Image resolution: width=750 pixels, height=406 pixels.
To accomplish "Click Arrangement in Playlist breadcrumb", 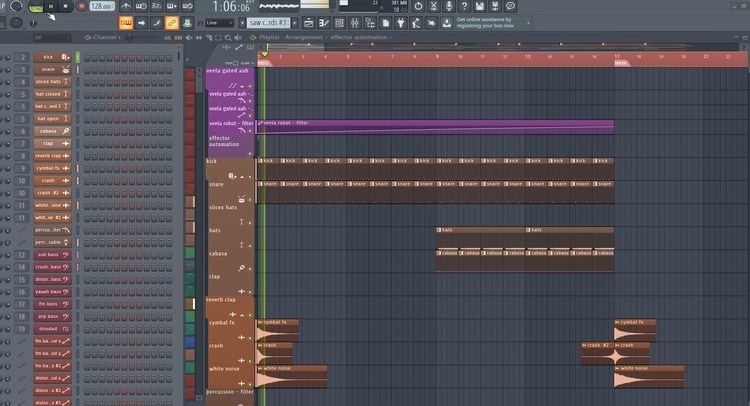I will pyautogui.click(x=304, y=37).
